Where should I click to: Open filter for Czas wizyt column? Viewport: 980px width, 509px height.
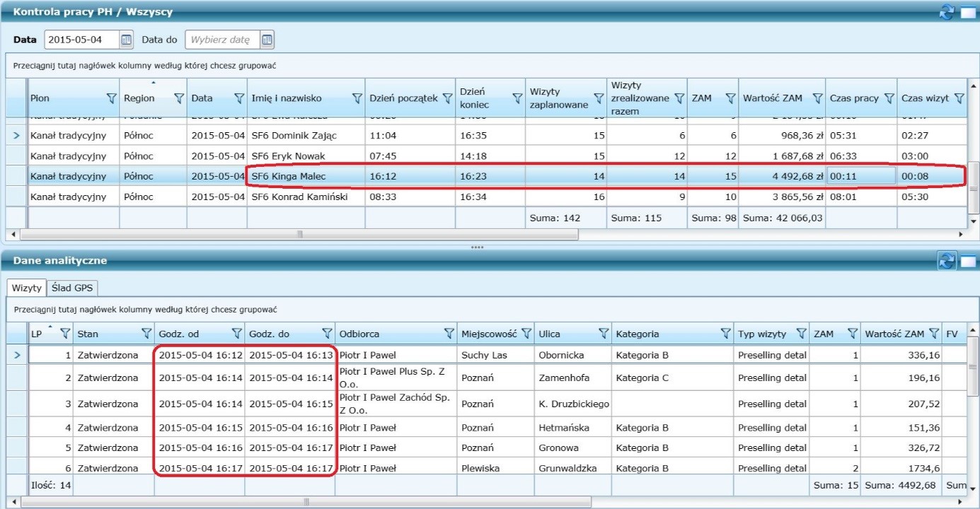coord(959,98)
